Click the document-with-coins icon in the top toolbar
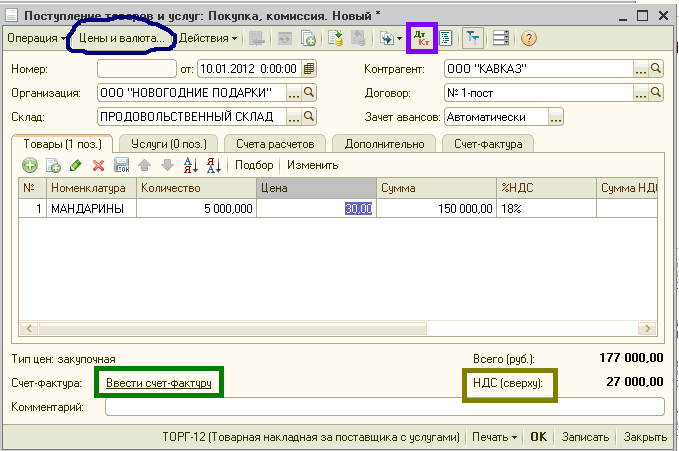 pyautogui.click(x=336, y=38)
